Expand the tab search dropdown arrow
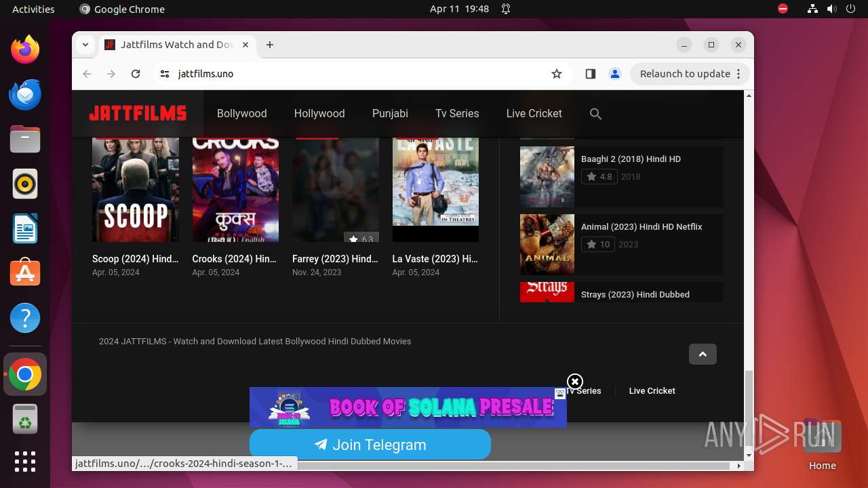This screenshot has width=868, height=488. click(85, 45)
